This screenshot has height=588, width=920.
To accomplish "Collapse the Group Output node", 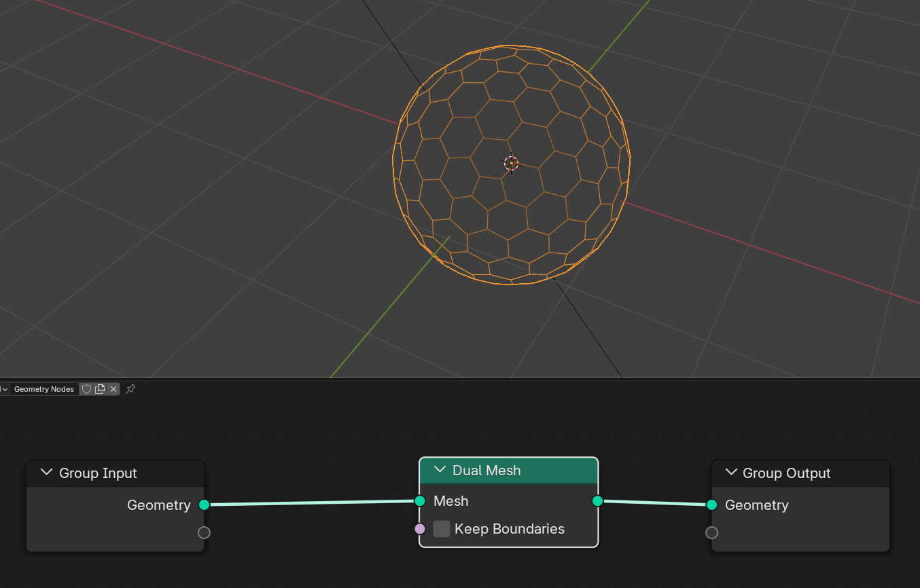I will [731, 473].
